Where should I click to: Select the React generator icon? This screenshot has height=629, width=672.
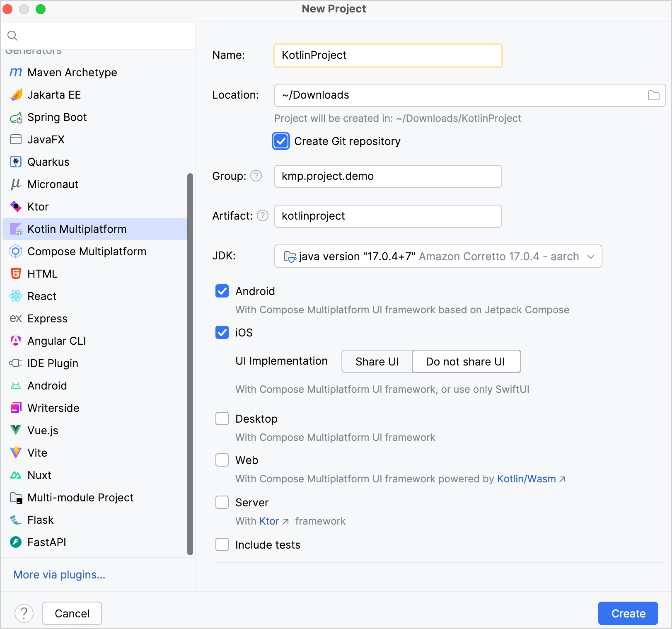point(15,296)
